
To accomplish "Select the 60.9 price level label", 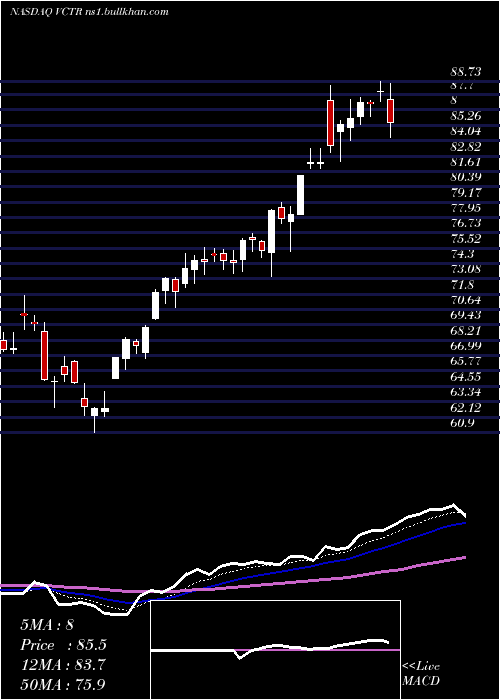I will 462,423.
